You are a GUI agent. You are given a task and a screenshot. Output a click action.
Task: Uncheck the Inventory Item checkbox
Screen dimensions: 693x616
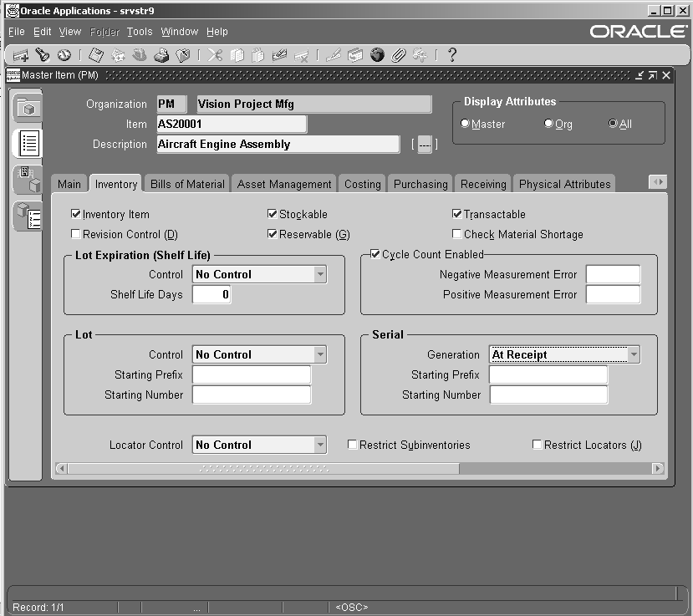coord(75,214)
